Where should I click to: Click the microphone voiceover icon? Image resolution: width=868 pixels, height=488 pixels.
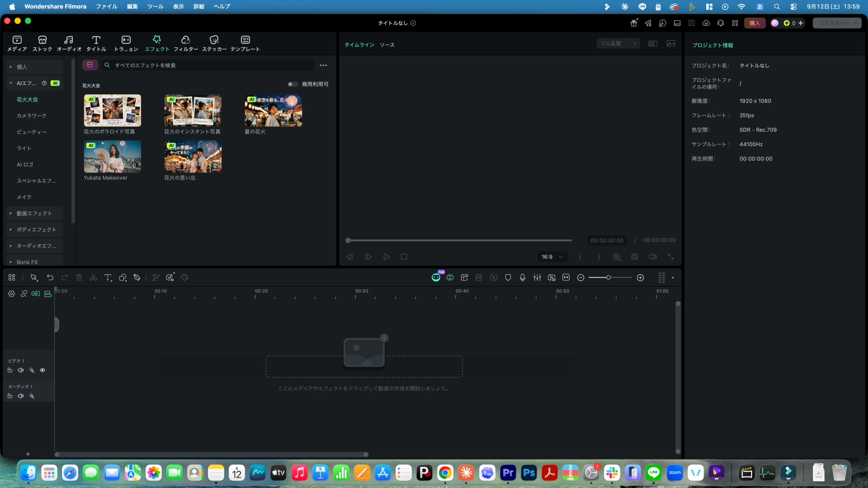[522, 278]
